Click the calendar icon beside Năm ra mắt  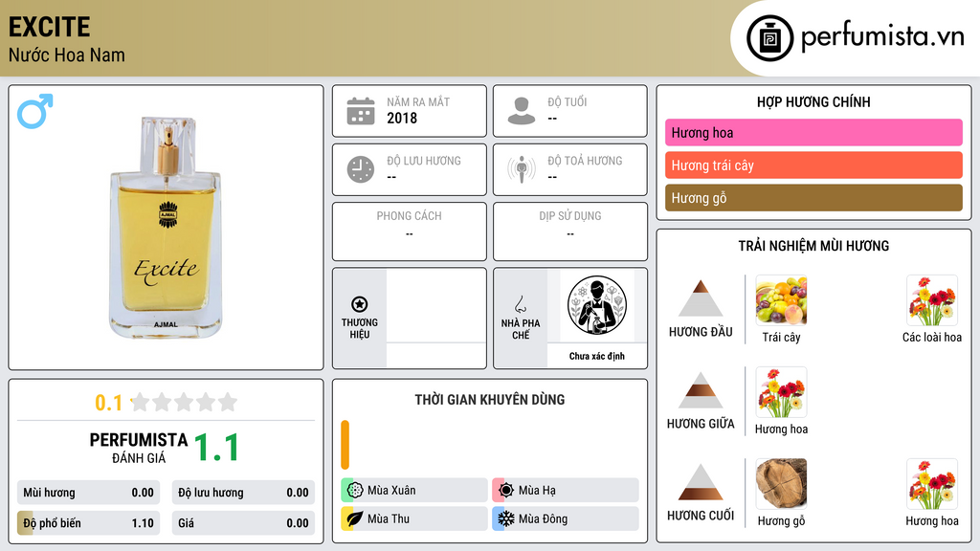pos(361,111)
